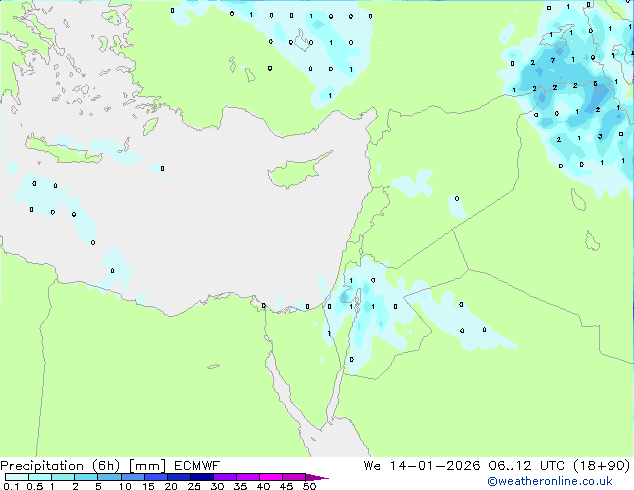Click the 0.5–1 mm legend color swatch

(40, 477)
